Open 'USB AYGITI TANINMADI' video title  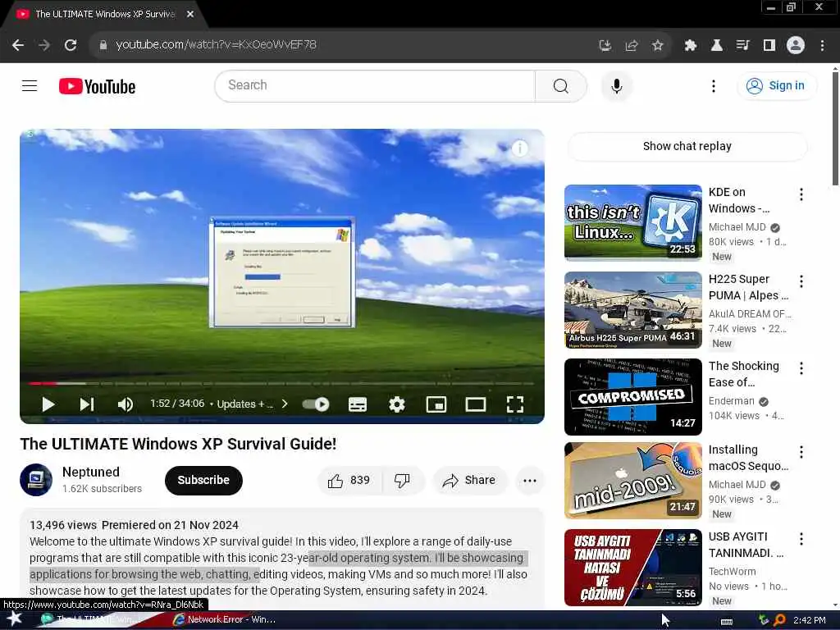pos(746,545)
